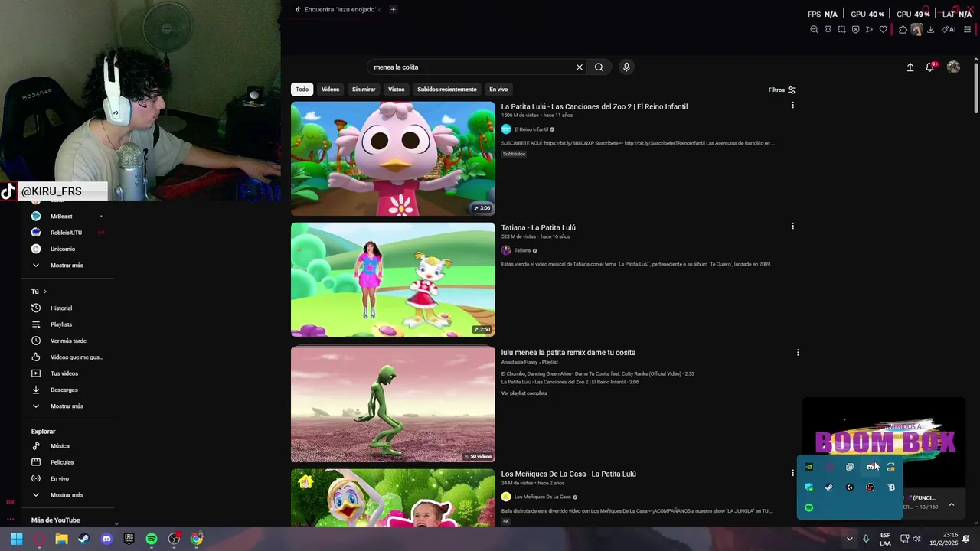Click Discord icon in system tray popup
The width and height of the screenshot is (980, 551).
point(871,467)
